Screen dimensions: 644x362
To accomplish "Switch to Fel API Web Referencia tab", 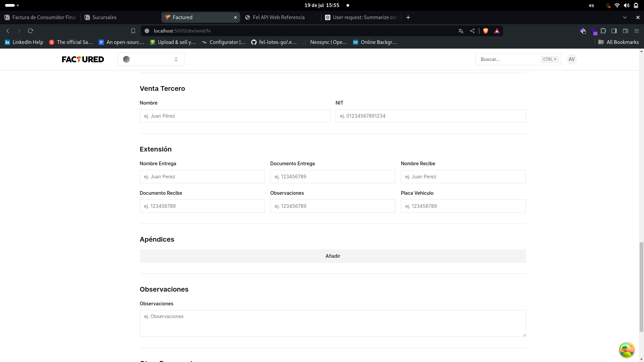I will tap(278, 17).
